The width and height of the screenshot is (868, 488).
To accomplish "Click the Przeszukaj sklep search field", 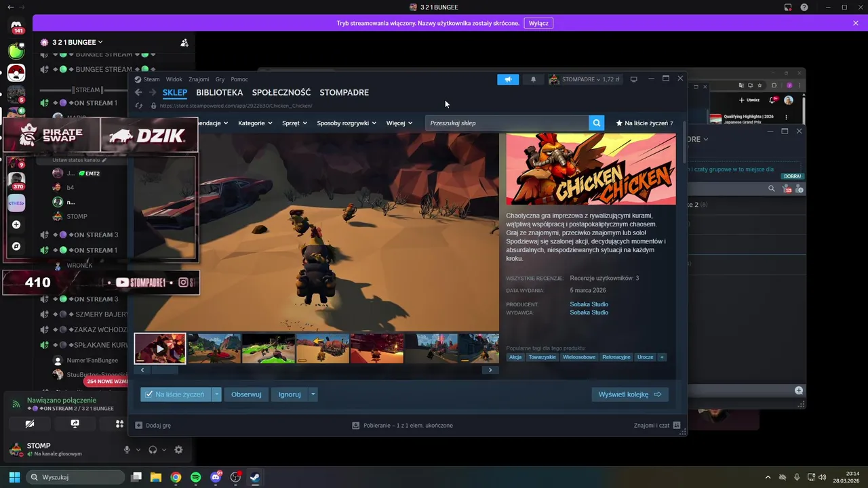I will 507,123.
